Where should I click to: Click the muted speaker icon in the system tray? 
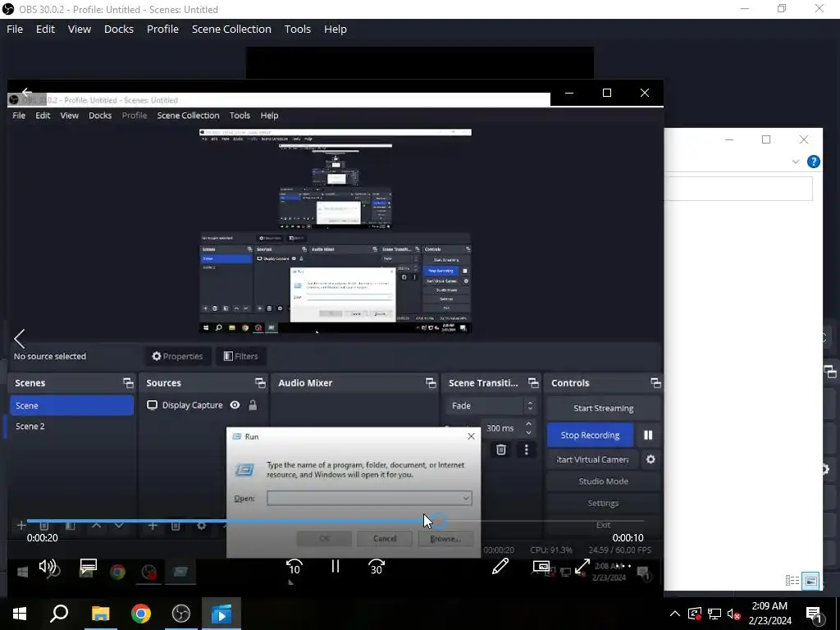click(x=733, y=614)
